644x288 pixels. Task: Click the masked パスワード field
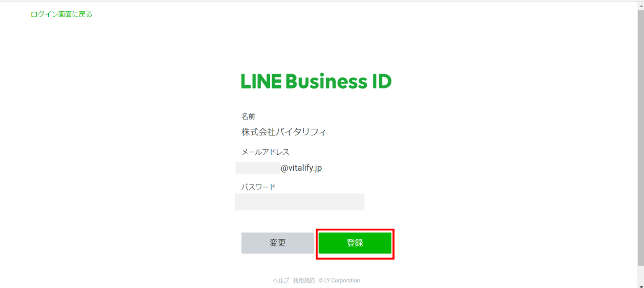(x=299, y=202)
